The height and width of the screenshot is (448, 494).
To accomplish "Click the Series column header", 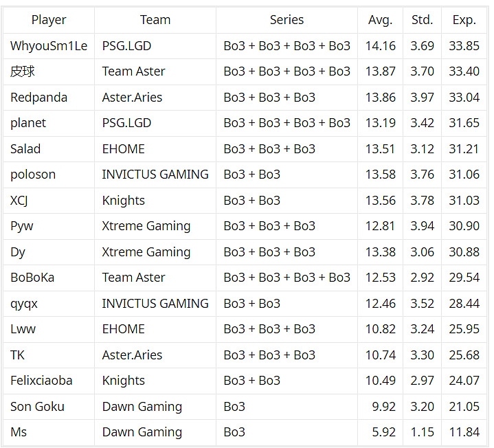I will click(x=287, y=20).
